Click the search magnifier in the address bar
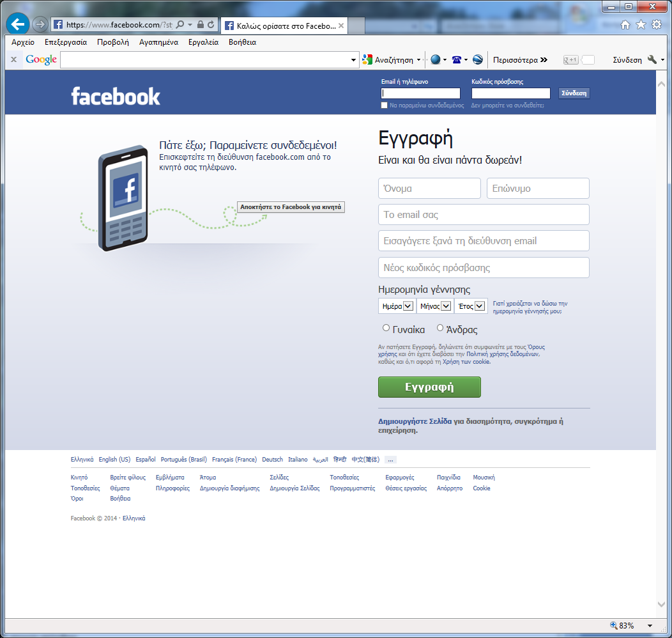This screenshot has width=672, height=638. pyautogui.click(x=180, y=24)
